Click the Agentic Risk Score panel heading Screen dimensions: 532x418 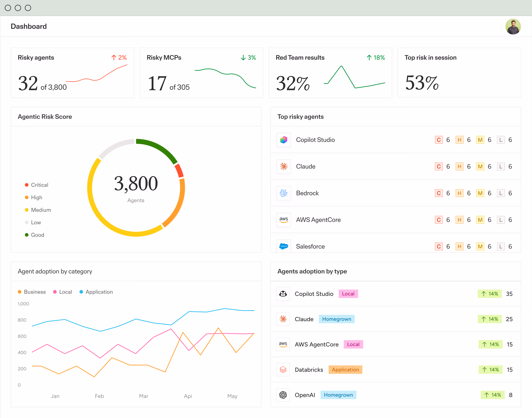(45, 117)
